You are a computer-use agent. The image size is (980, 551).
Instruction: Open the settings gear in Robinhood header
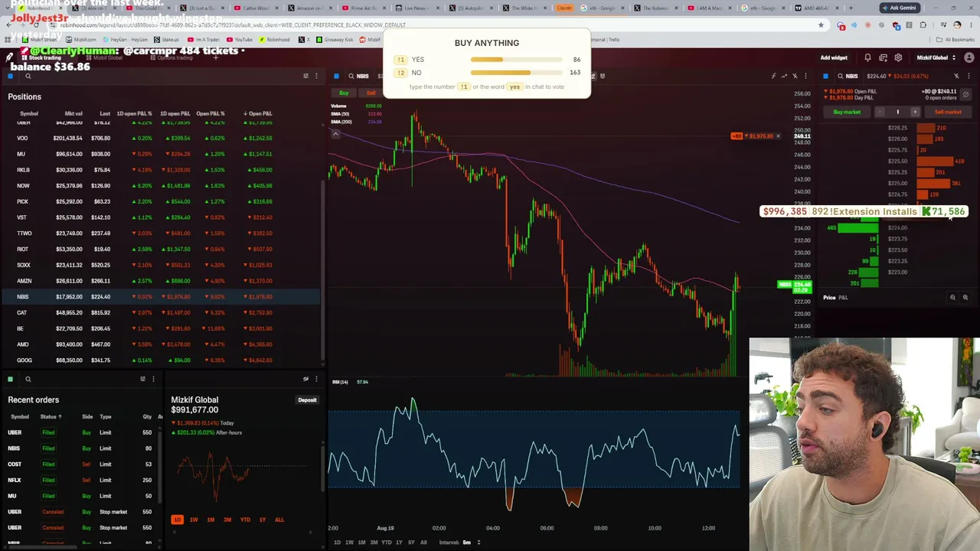(898, 57)
